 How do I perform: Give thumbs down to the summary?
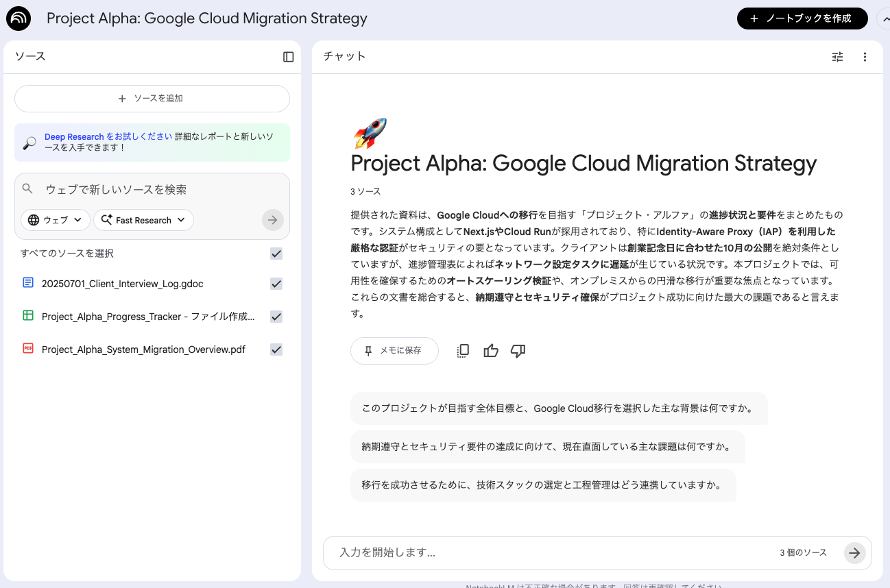pyautogui.click(x=518, y=351)
